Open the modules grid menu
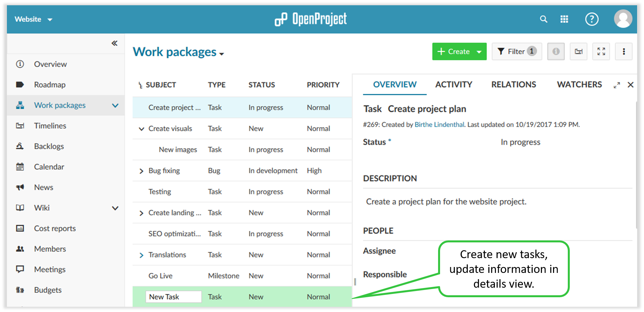 565,19
